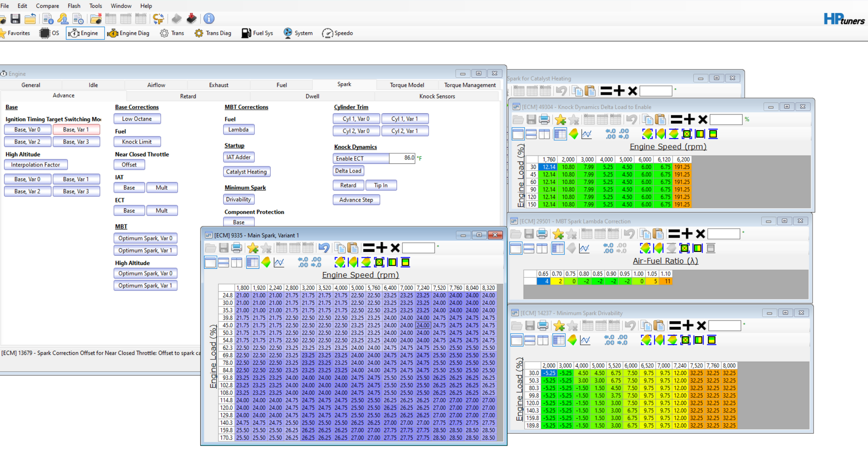Screen dimensions: 868x449
Task: Toggle 2D graph view in Minimum Spark window
Action: pos(585,340)
